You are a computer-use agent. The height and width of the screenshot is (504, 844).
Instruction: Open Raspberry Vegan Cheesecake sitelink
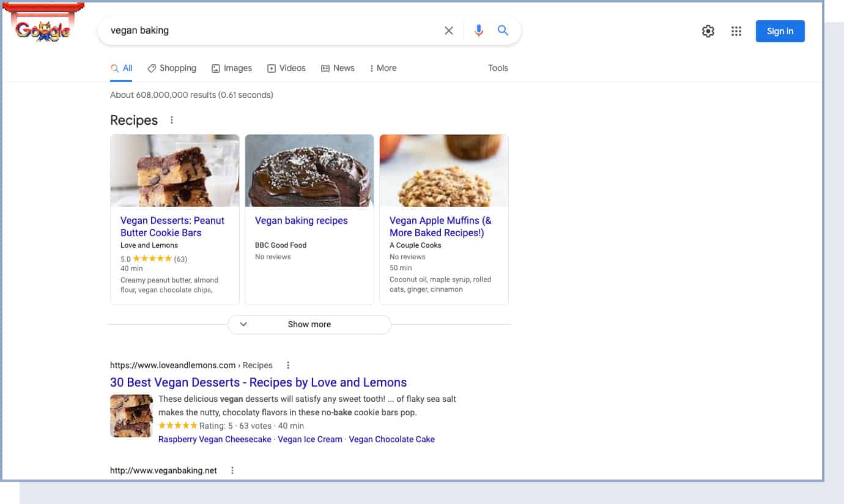pos(215,439)
